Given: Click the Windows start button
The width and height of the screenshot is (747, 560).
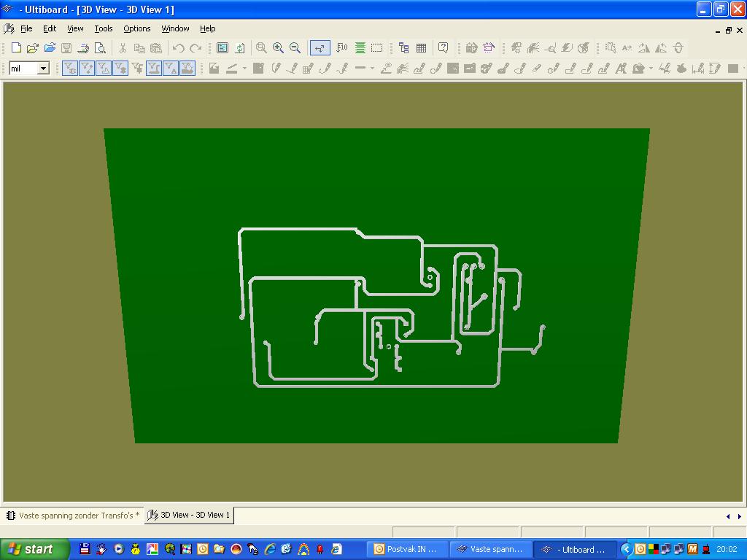Looking at the screenshot, I should click(x=34, y=549).
